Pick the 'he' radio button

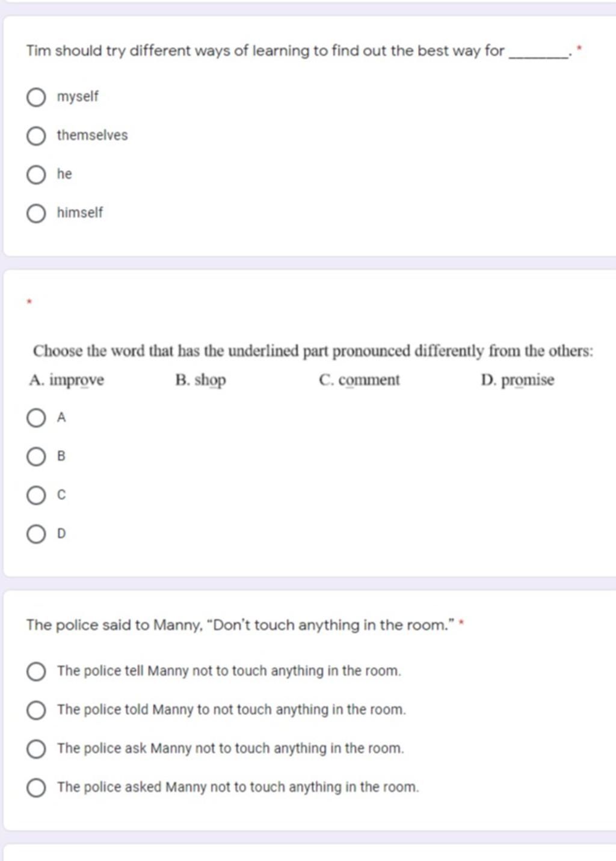pos(36,175)
